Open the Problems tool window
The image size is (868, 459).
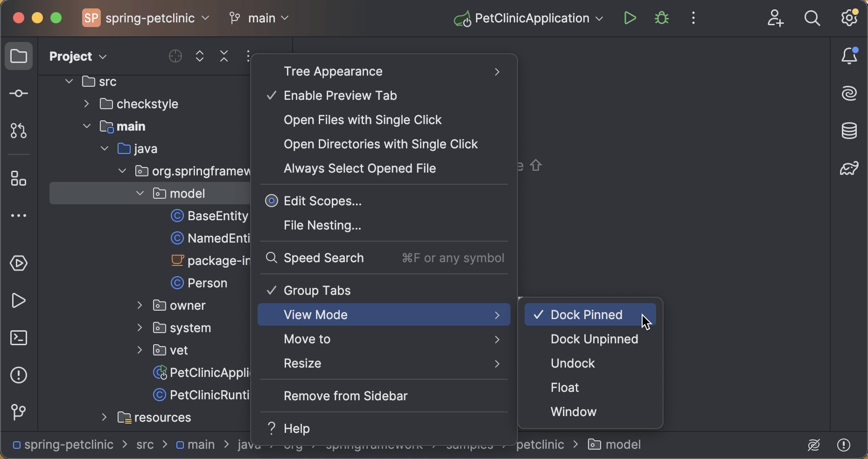pyautogui.click(x=19, y=376)
